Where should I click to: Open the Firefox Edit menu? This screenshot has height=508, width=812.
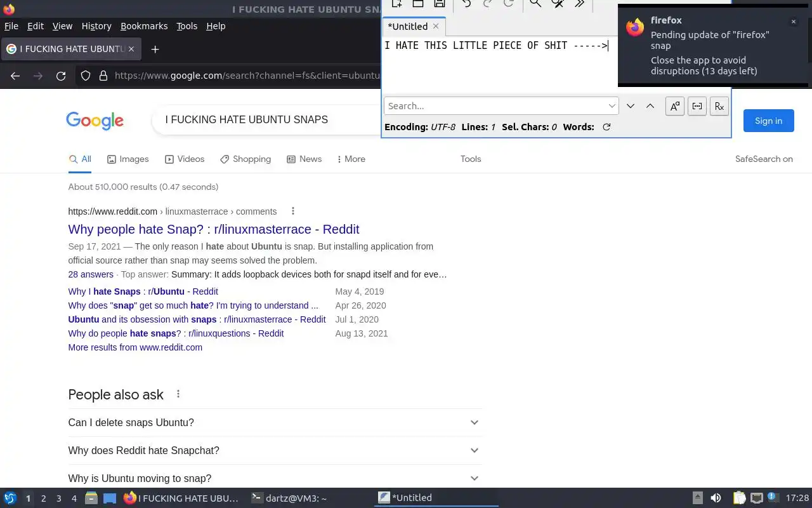click(36, 26)
